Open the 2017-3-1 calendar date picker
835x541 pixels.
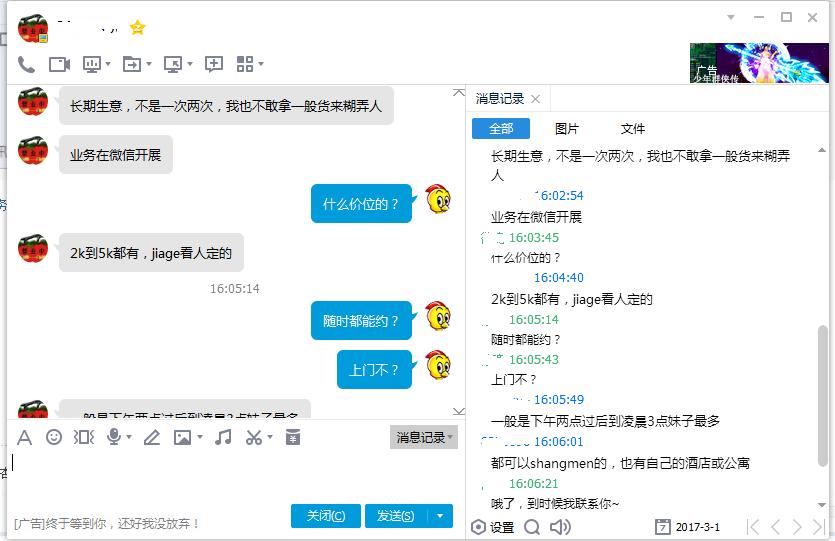pos(687,527)
